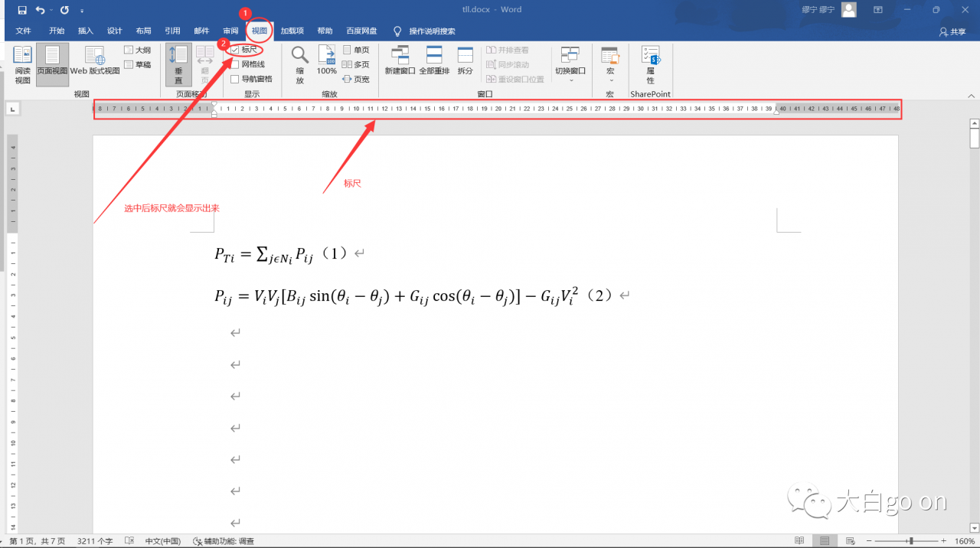Open the 宏 macros dropdown

coord(610,64)
